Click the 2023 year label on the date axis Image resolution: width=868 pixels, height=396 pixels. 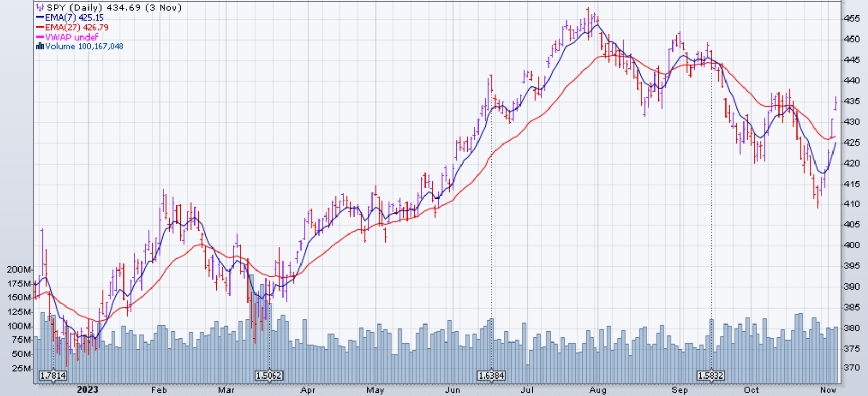pyautogui.click(x=87, y=390)
